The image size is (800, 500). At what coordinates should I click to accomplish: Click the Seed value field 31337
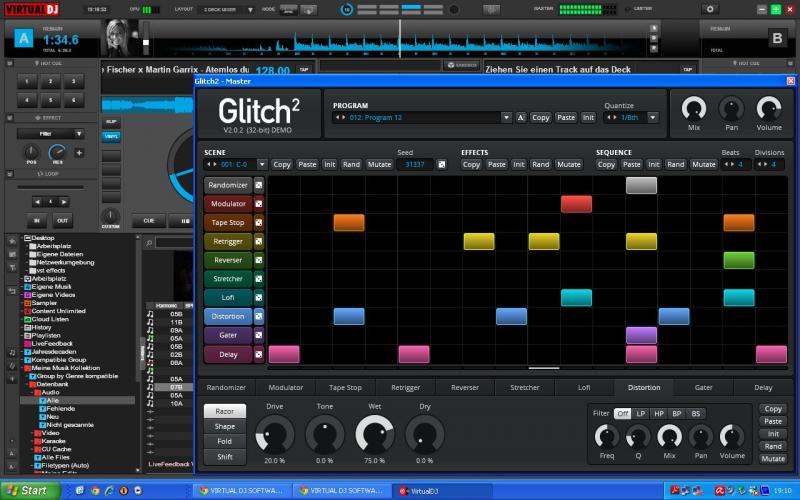[x=415, y=164]
